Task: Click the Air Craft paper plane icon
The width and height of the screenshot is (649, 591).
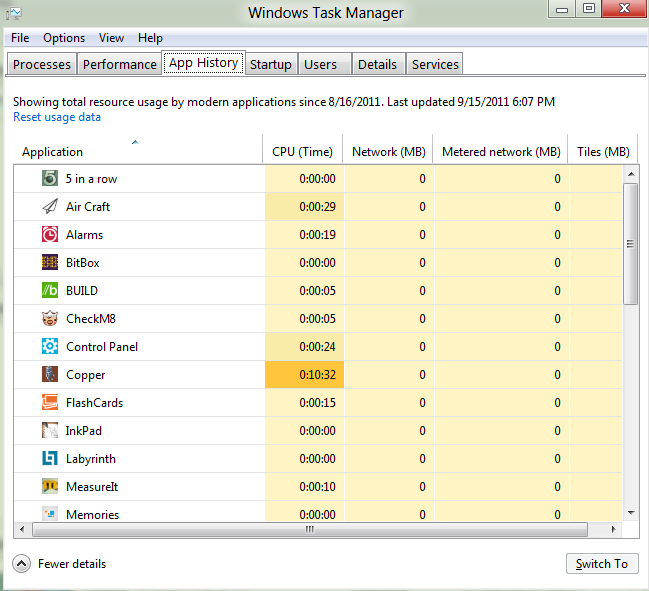Action: click(50, 207)
